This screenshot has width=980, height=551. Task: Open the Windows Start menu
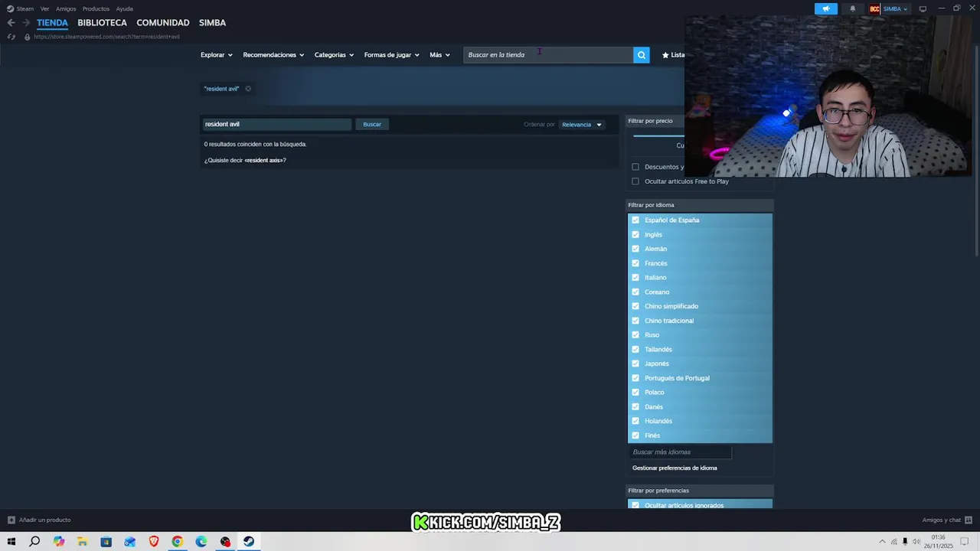point(11,542)
